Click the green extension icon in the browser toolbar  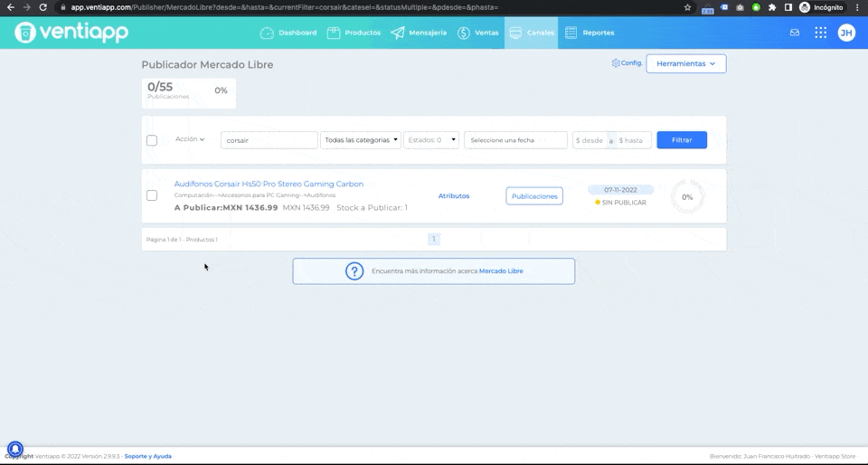coord(756,7)
